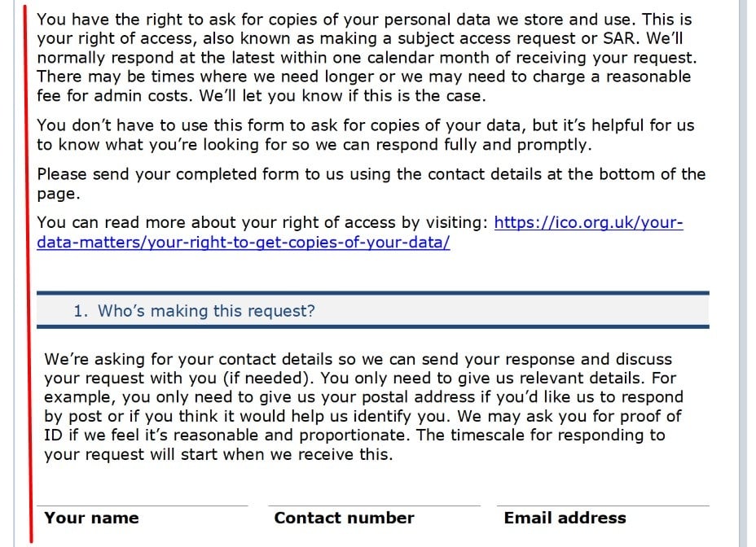Click the blue rule below the section heading
Image resolution: width=756 pixels, height=547 pixels.
click(372, 326)
